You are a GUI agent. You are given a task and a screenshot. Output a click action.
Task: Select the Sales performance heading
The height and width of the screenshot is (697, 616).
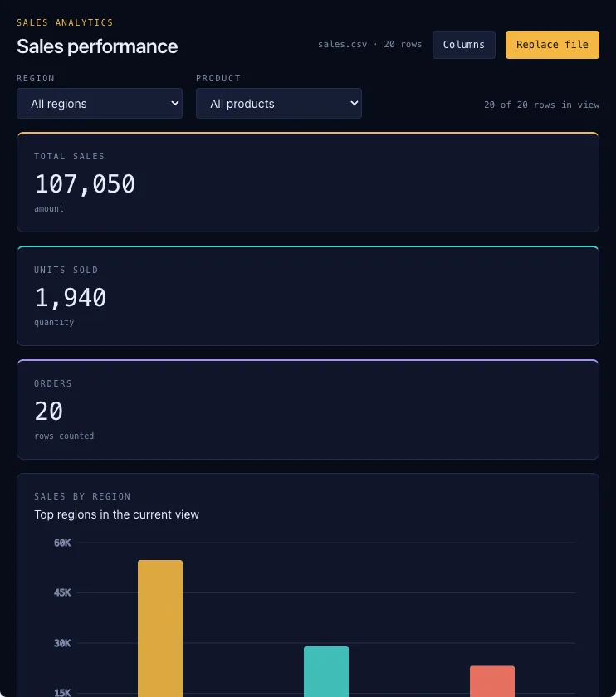click(97, 46)
